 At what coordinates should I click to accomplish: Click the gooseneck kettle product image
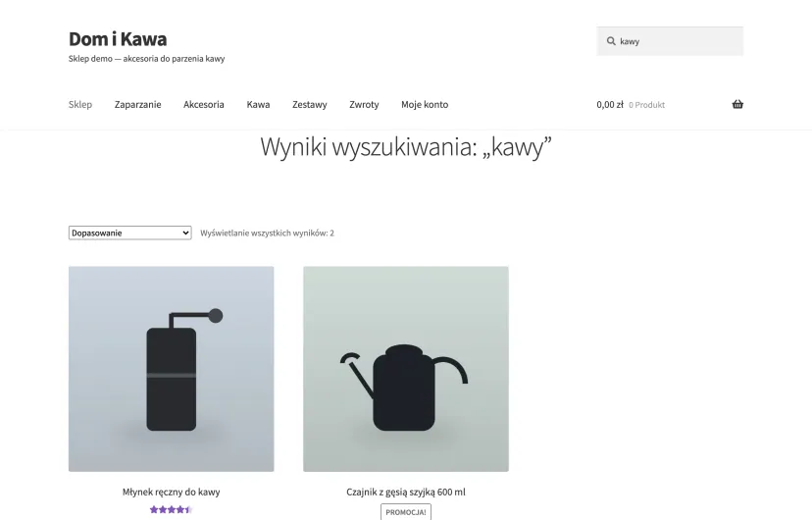[x=406, y=369]
